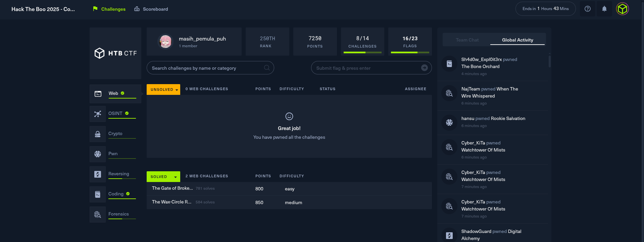The height and width of the screenshot is (242, 644).
Task: Open the notifications bell
Action: point(604,9)
